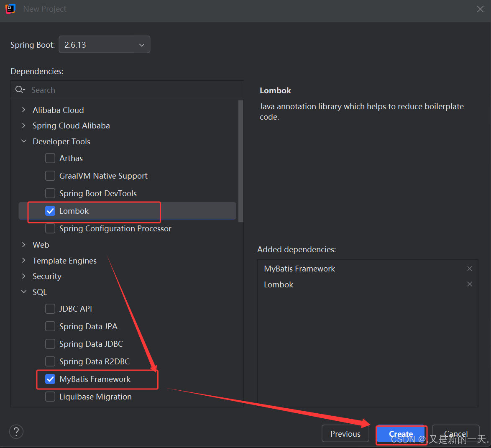Enable Spring Configuration Processor checkbox
Image resolution: width=491 pixels, height=448 pixels.
point(50,228)
